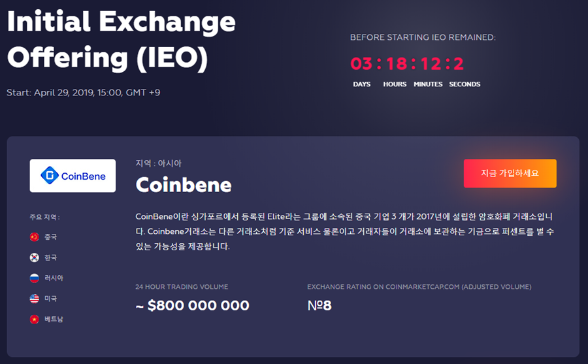Select the 중국 region label

(x=50, y=237)
